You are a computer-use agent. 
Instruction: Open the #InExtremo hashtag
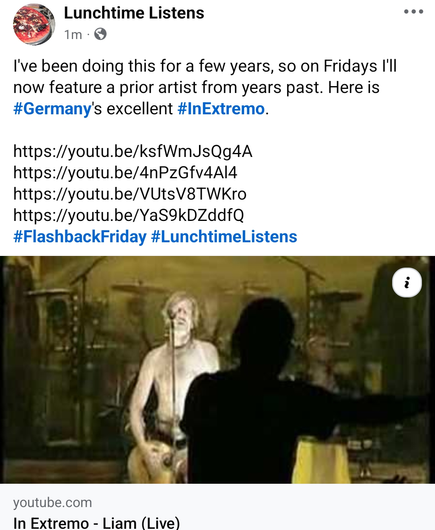click(x=221, y=109)
